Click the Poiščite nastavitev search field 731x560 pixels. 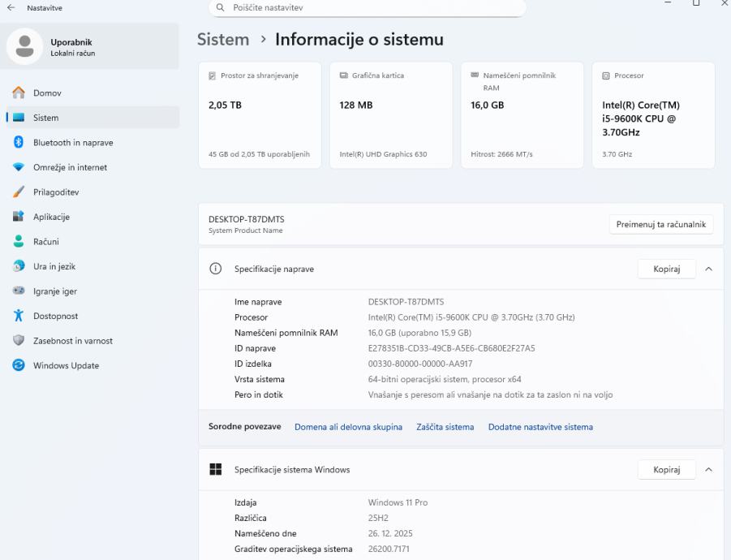tap(367, 8)
